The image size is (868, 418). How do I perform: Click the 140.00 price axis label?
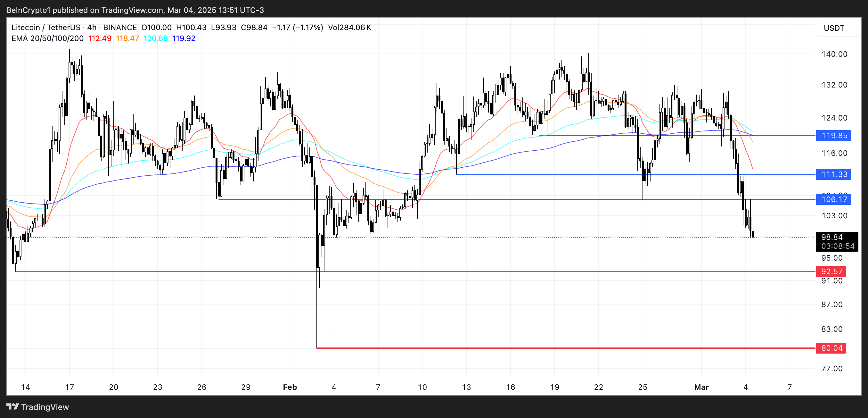(x=834, y=54)
